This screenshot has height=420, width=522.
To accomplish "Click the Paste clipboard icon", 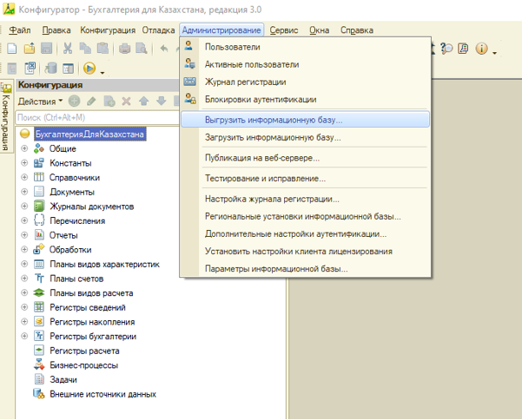I will click(x=102, y=49).
